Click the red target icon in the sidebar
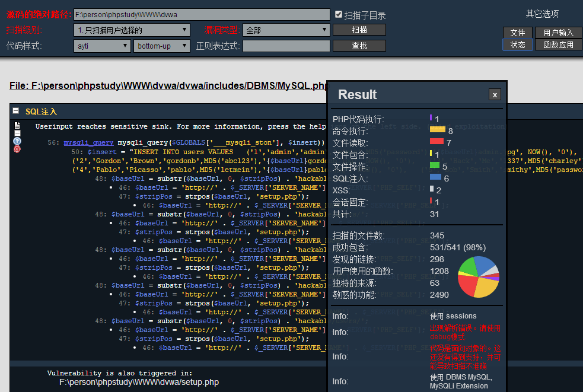This screenshot has width=583, height=392. (17, 148)
